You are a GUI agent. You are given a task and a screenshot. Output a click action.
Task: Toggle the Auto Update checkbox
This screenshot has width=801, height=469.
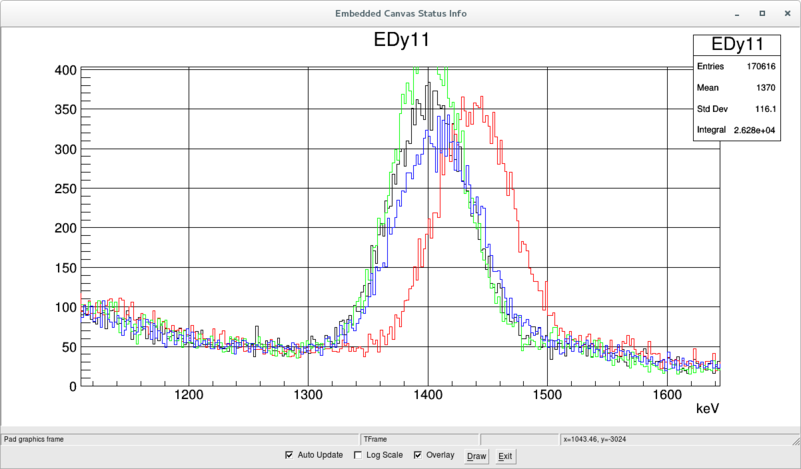(290, 456)
